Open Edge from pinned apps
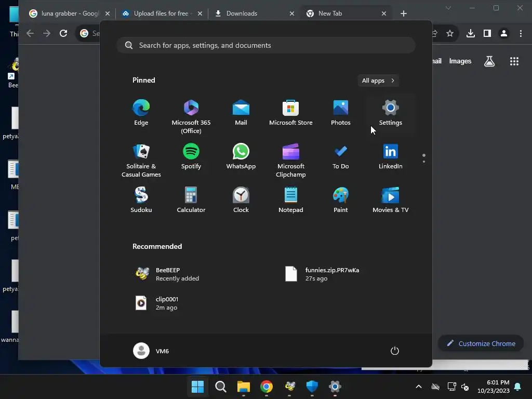Screen dimensions: 532x399 click(141, 113)
